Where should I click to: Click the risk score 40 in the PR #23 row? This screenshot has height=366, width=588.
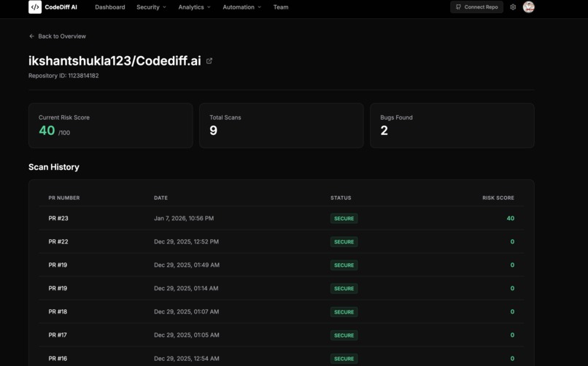[x=511, y=219]
